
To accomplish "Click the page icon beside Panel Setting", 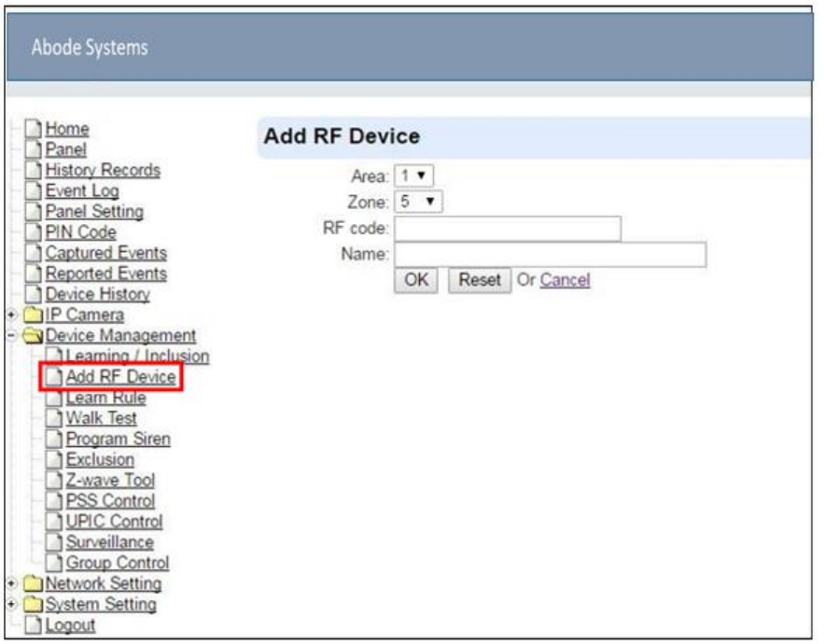I will 34,211.
